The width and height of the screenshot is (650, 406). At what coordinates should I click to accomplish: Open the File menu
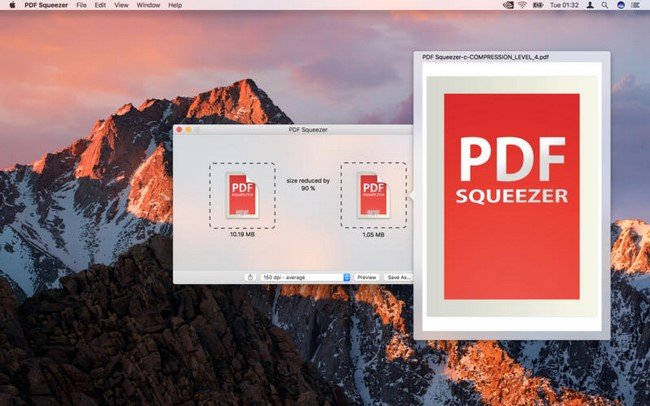[x=81, y=5]
